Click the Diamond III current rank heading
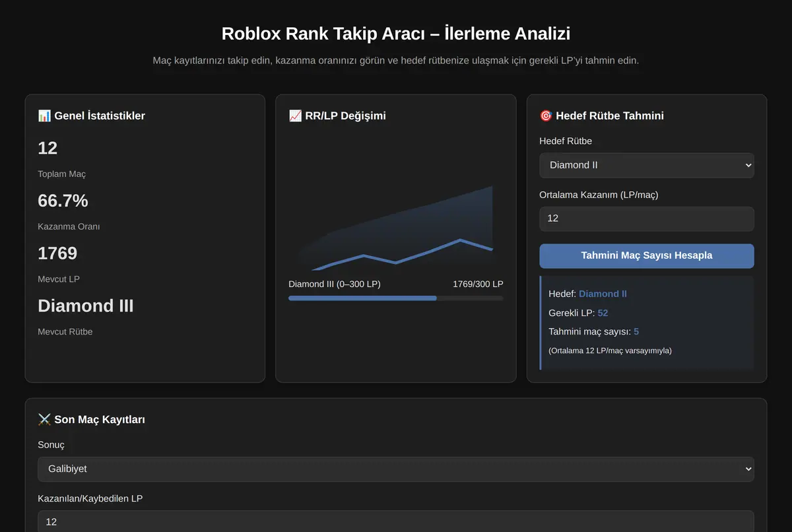Screen dimensions: 792x532 click(86, 306)
